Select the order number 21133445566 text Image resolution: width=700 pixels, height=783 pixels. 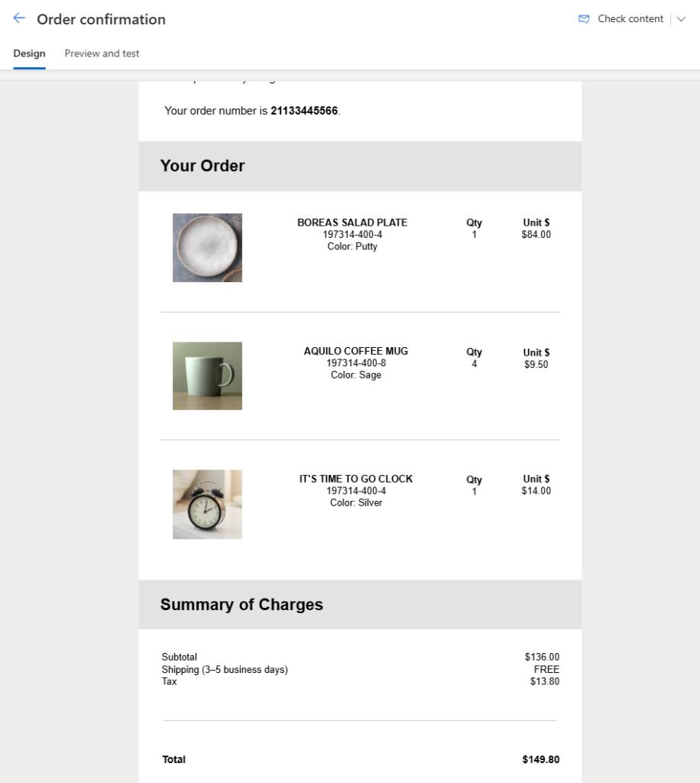coord(304,111)
